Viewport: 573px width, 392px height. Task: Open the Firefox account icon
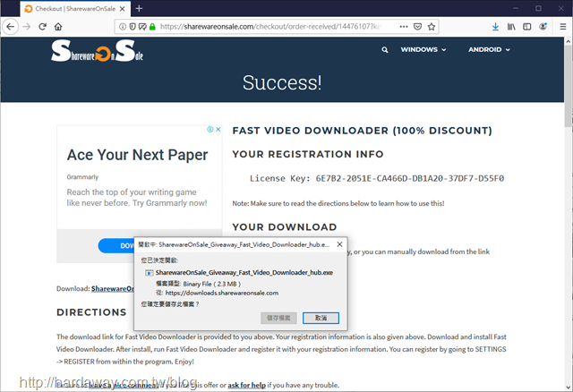click(543, 27)
